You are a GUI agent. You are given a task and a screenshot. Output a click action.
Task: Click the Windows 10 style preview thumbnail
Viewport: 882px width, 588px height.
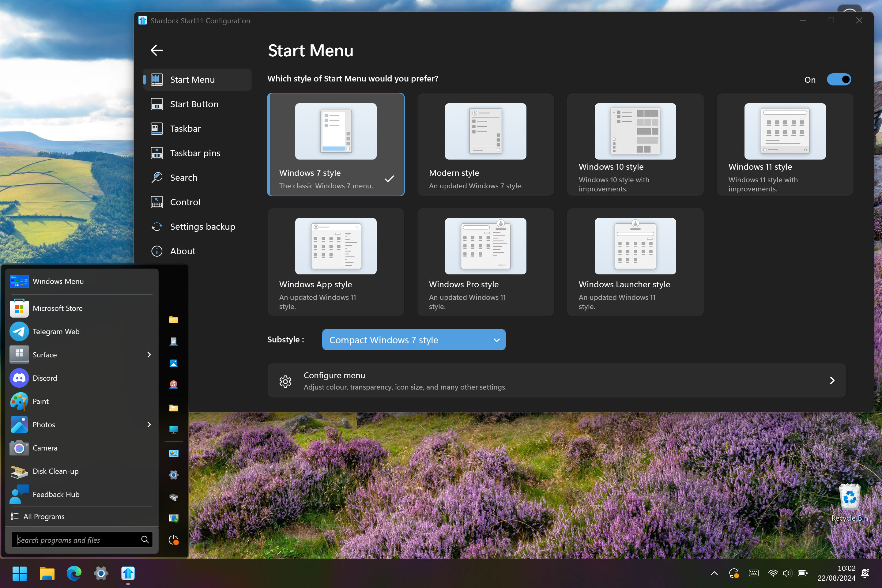[x=635, y=131]
